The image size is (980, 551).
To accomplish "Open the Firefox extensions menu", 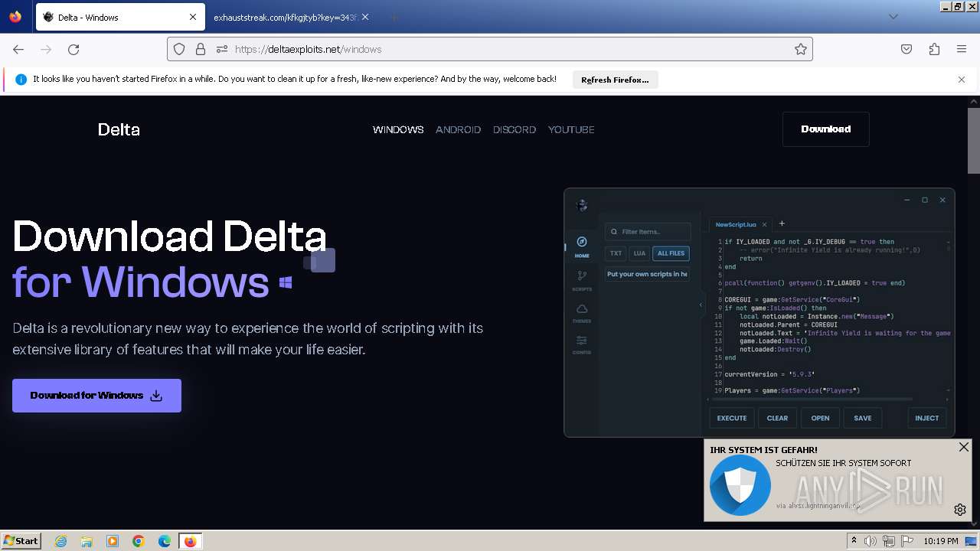I will tap(934, 49).
